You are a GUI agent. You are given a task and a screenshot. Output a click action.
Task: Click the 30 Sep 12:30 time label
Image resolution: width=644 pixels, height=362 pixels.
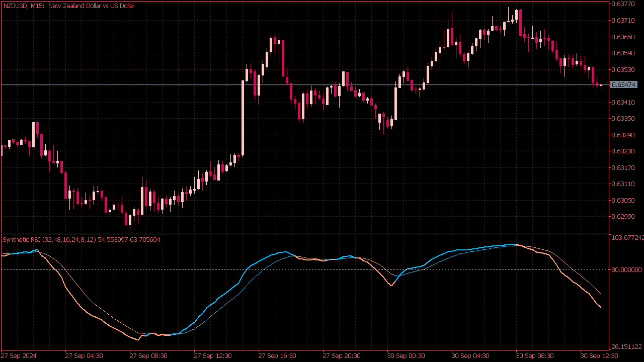pyautogui.click(x=599, y=356)
